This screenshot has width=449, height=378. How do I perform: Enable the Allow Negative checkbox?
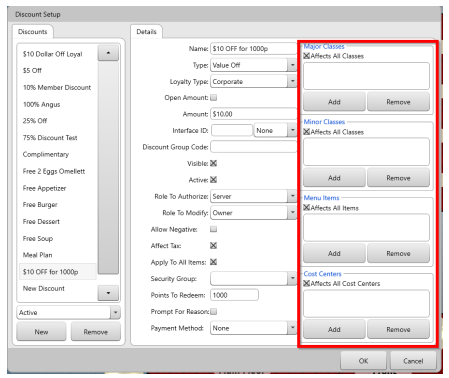click(x=214, y=229)
